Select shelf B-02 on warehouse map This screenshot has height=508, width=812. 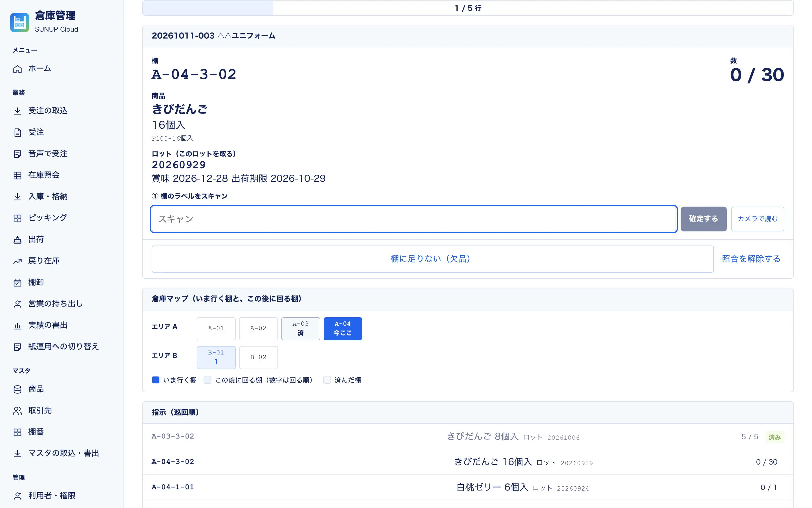[x=258, y=358]
